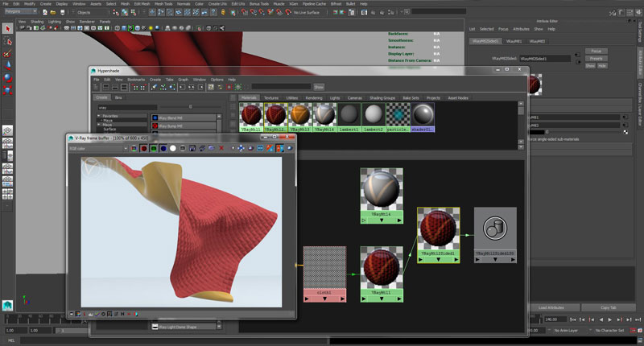Select the VRayMtl1 tab in Attribute Editor
The image size is (644, 346).
pos(514,42)
